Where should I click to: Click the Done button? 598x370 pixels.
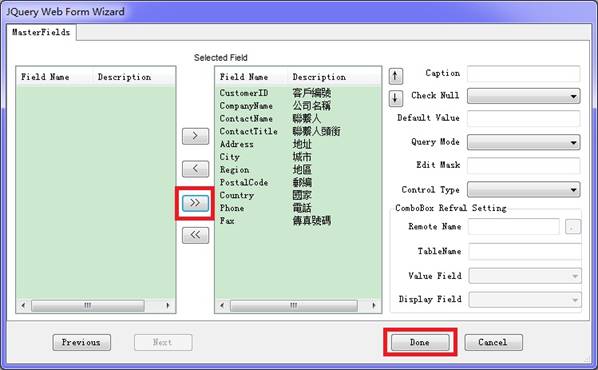click(420, 343)
